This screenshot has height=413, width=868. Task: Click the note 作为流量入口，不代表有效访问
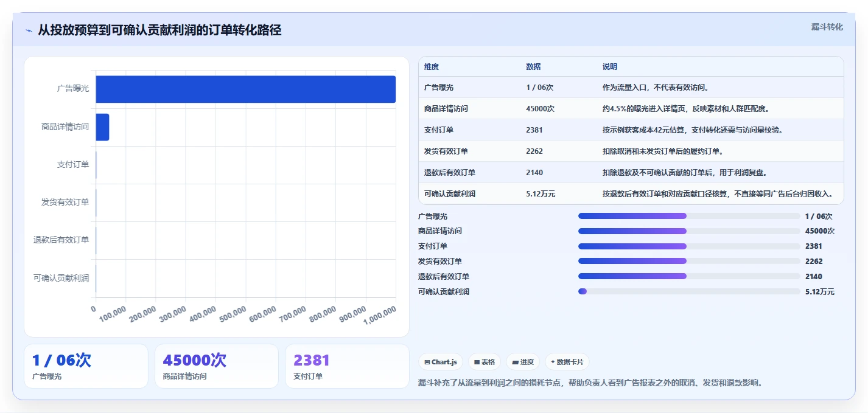click(656, 87)
